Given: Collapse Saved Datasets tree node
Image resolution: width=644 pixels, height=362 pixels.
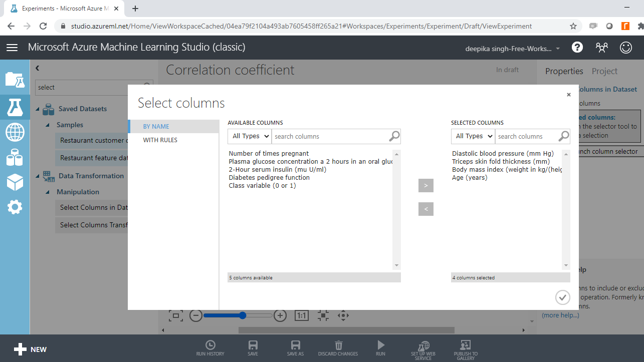Looking at the screenshot, I should [x=38, y=109].
